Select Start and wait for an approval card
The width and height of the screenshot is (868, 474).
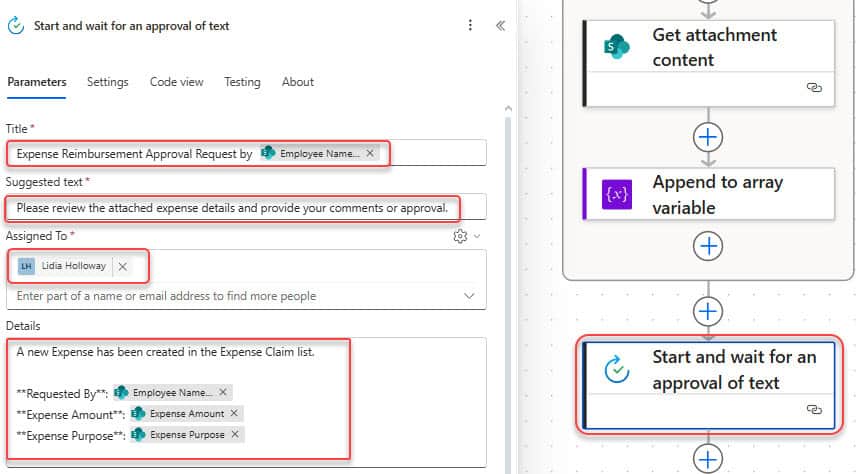pos(709,385)
